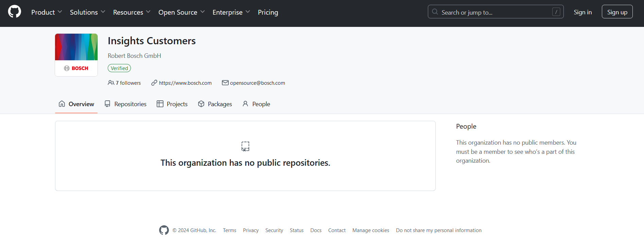
Task: Expand the Solutions dropdown menu
Action: (87, 12)
